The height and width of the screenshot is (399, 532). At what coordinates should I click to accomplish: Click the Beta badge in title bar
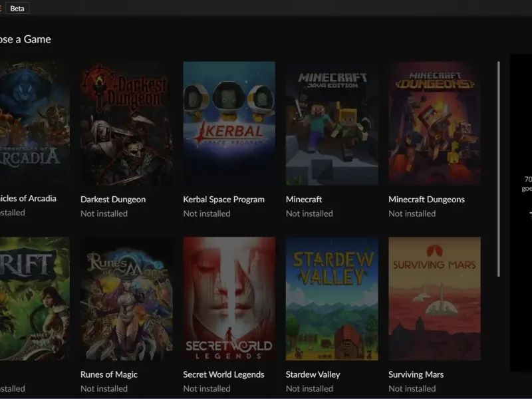point(17,9)
